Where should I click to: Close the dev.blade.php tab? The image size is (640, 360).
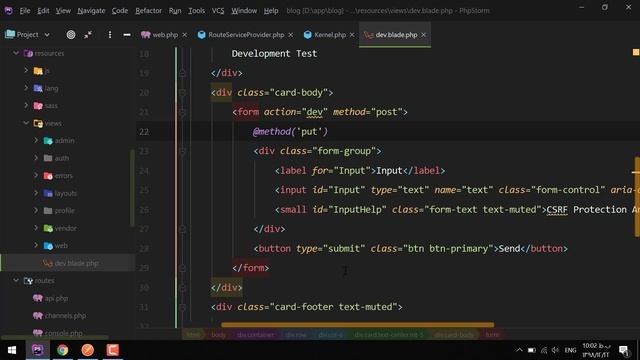tap(424, 35)
